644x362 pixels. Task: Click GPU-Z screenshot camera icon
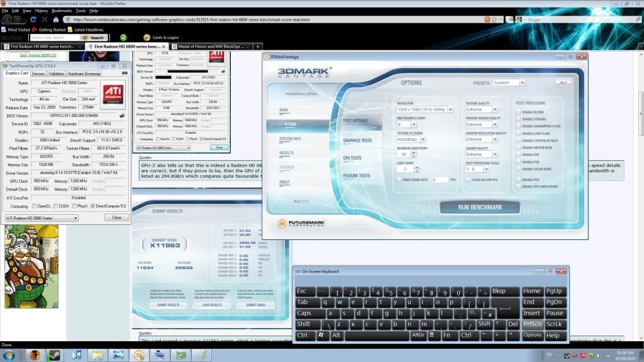(125, 73)
